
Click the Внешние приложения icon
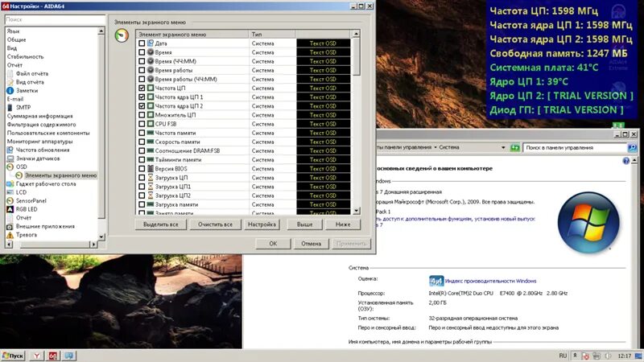(x=10, y=227)
